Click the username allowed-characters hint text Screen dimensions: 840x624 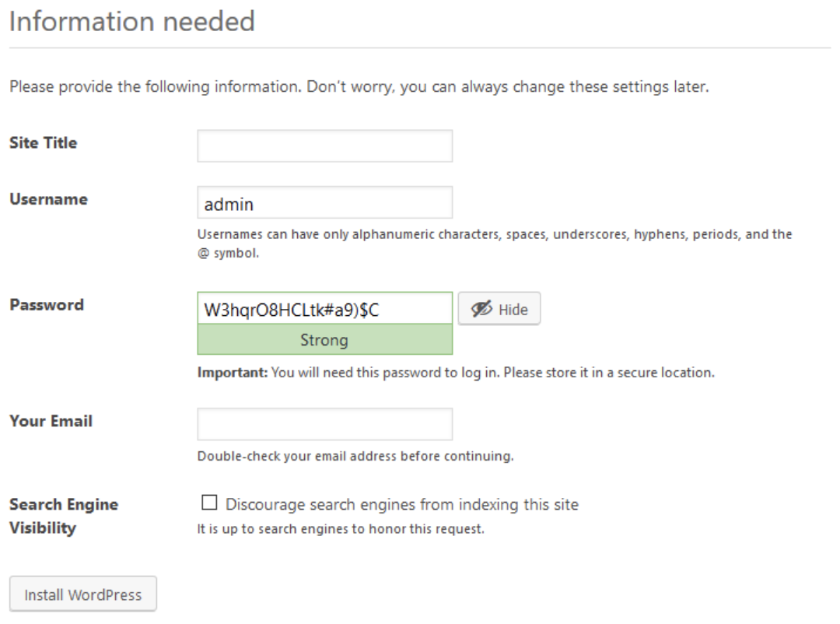[494, 234]
